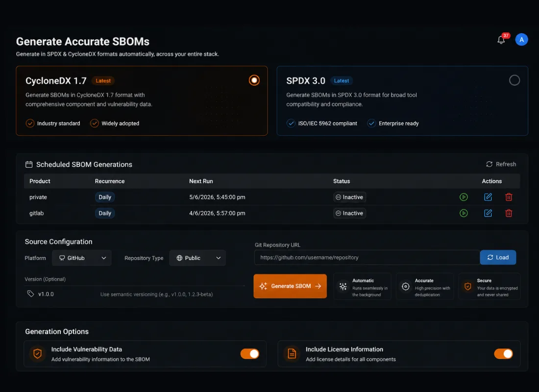Edit the gitlab schedule entry
The height and width of the screenshot is (392, 539).
pyautogui.click(x=488, y=213)
